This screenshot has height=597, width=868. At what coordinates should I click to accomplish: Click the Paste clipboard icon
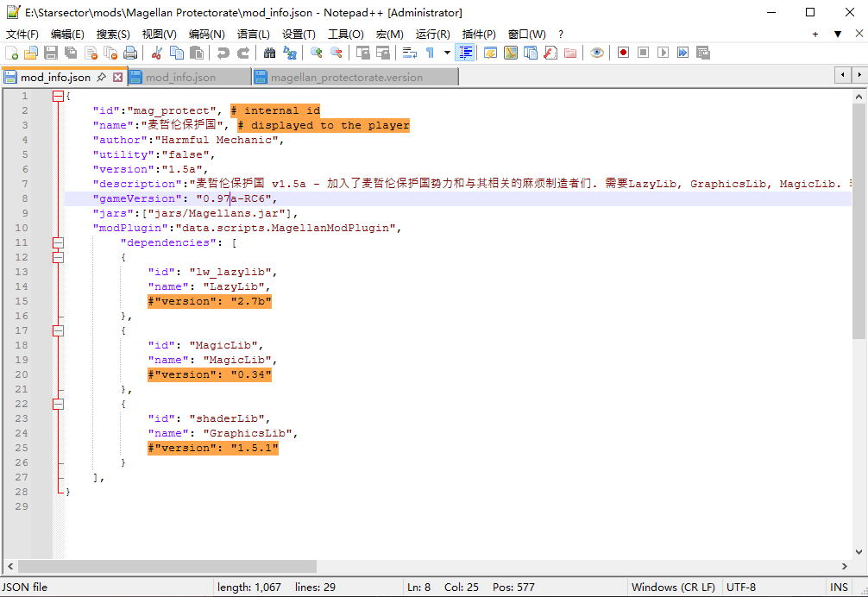coord(197,53)
